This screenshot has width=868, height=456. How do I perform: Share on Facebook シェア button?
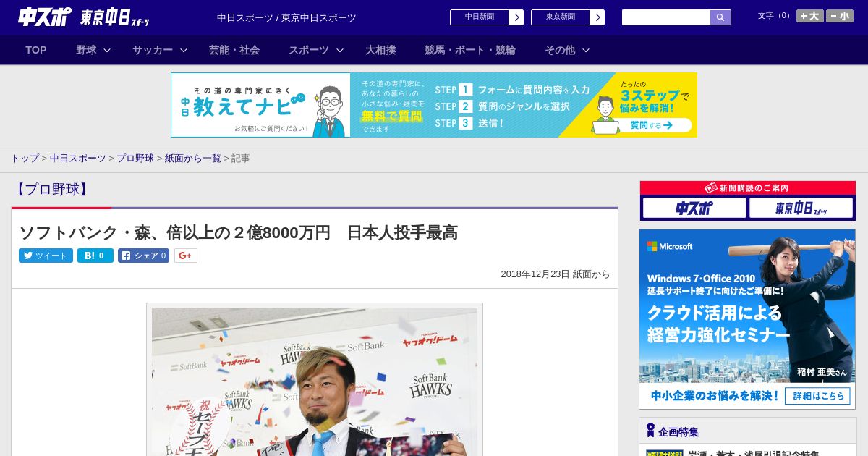(144, 256)
